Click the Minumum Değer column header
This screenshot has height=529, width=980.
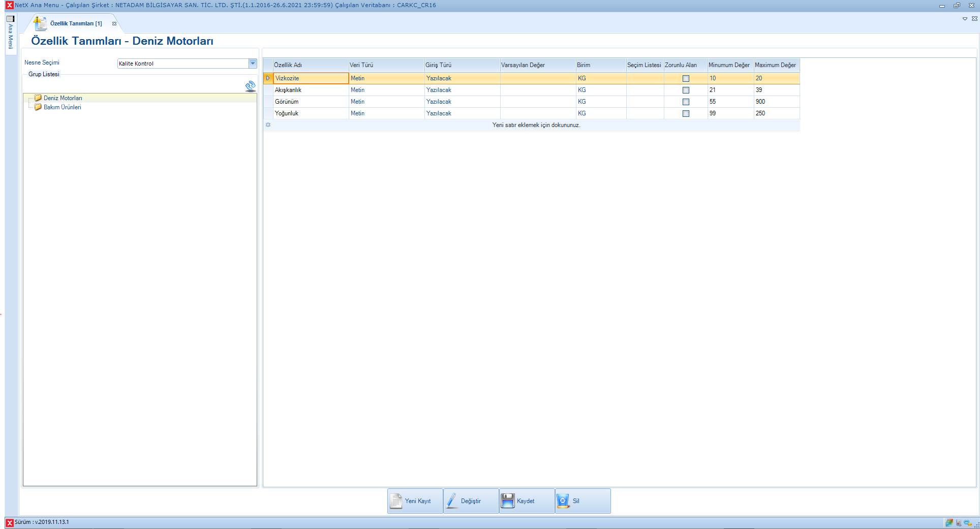coord(729,65)
